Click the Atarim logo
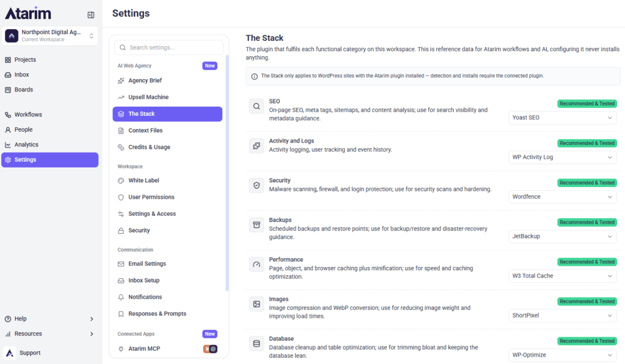This screenshot has height=364, width=625. click(x=28, y=13)
